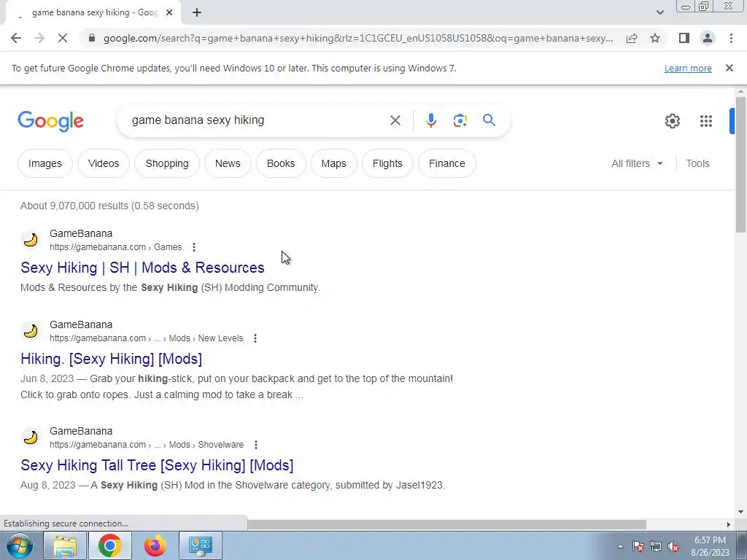The image size is (747, 560).
Task: Stop loading the page
Action: click(63, 38)
